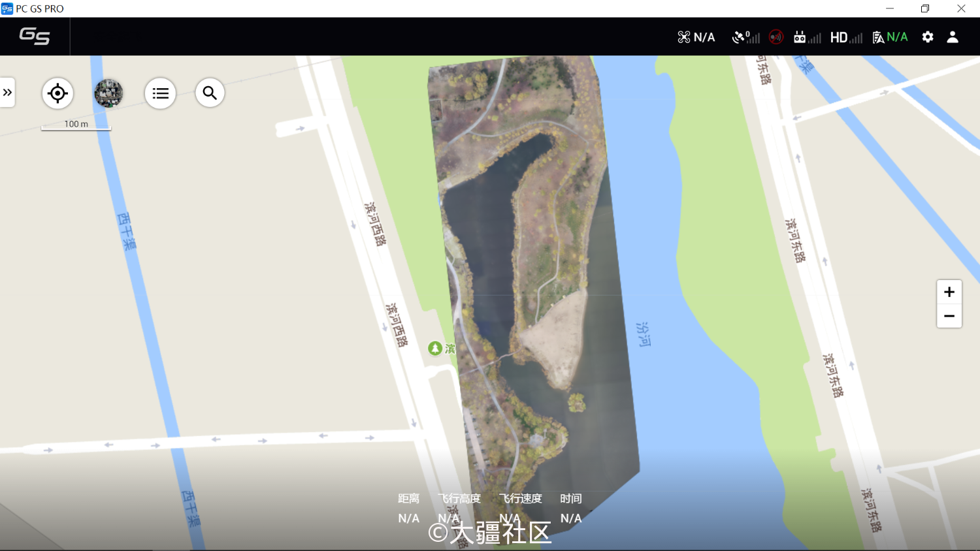980x551 pixels.
Task: Click the GS logo in the header
Action: [35, 36]
